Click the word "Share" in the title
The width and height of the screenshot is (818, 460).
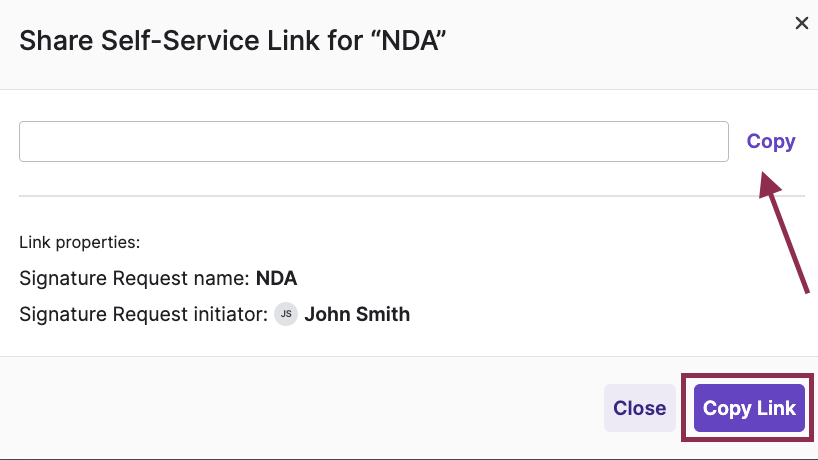coord(53,42)
